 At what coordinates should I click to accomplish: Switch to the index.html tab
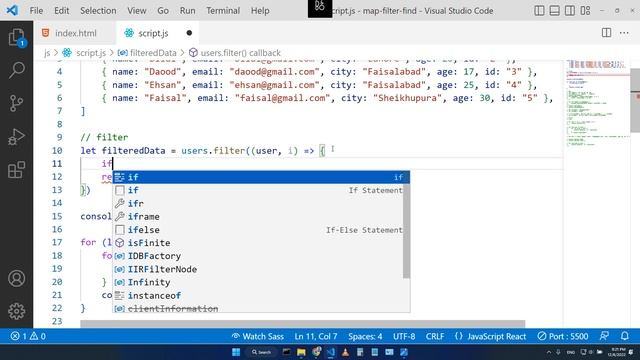pyautogui.click(x=75, y=33)
